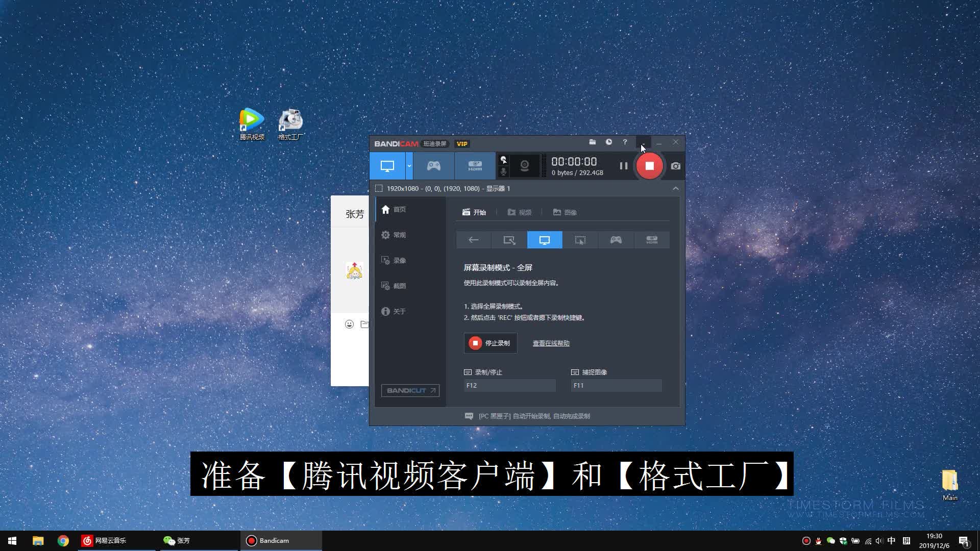This screenshot has height=551, width=980.
Task: Click 0 bytes / 292.4GB storage text
Action: pyautogui.click(x=577, y=173)
